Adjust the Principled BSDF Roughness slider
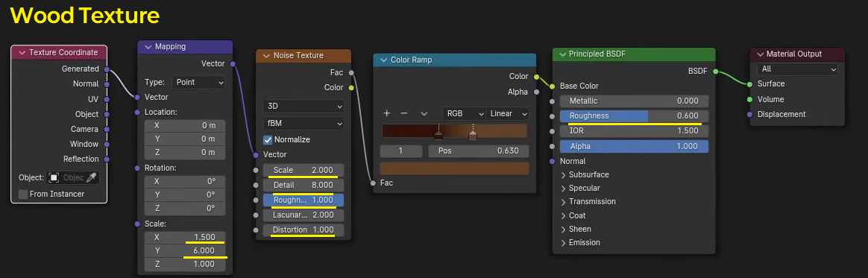Image resolution: width=868 pixels, height=278 pixels. pos(635,116)
